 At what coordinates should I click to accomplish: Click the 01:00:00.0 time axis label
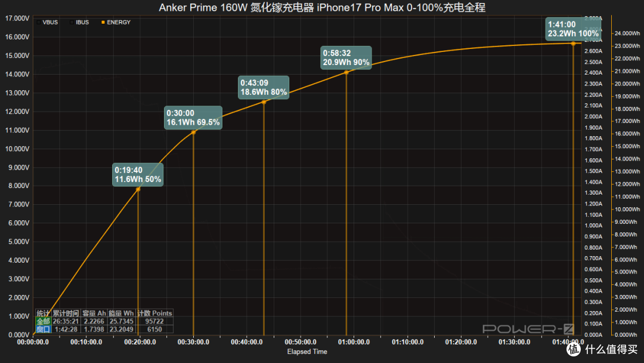point(354,342)
